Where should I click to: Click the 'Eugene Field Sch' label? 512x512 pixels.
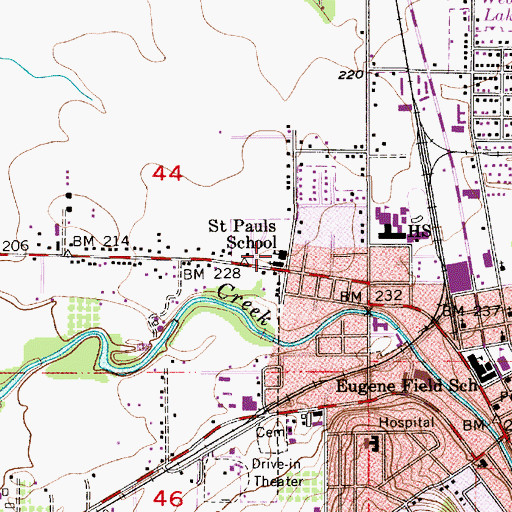click(x=407, y=386)
